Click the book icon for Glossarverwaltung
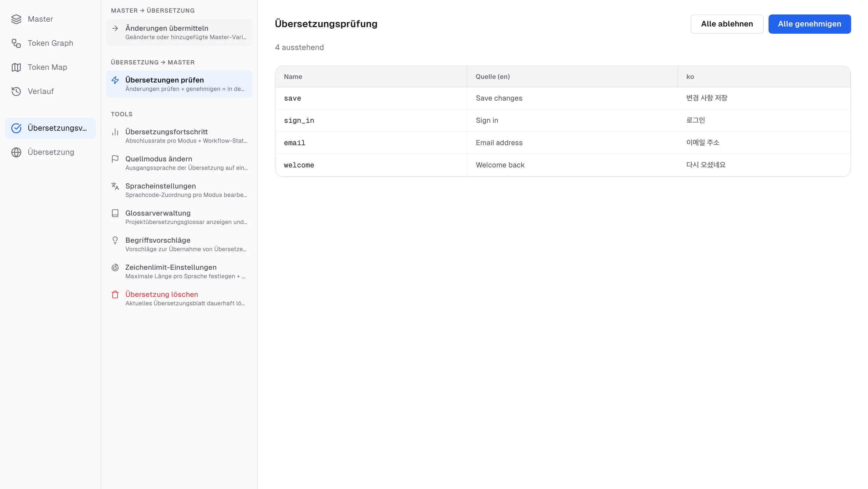Screen dimensions: 868x489 pos(115,213)
